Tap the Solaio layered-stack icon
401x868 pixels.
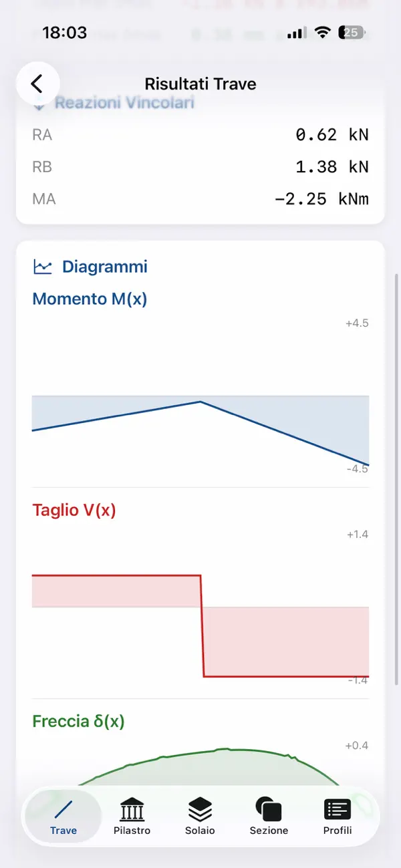(200, 807)
